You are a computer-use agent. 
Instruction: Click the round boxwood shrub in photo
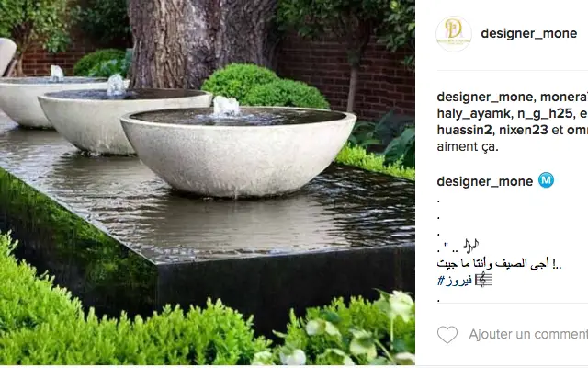click(263, 86)
